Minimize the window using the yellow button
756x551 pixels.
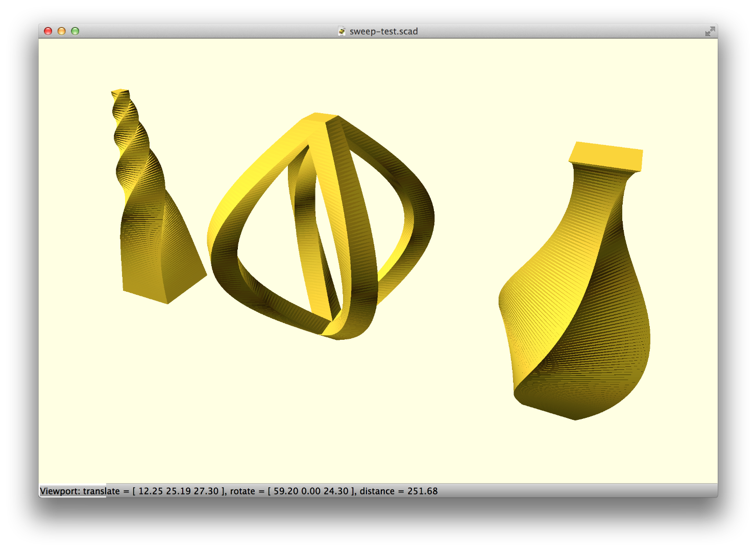62,31
